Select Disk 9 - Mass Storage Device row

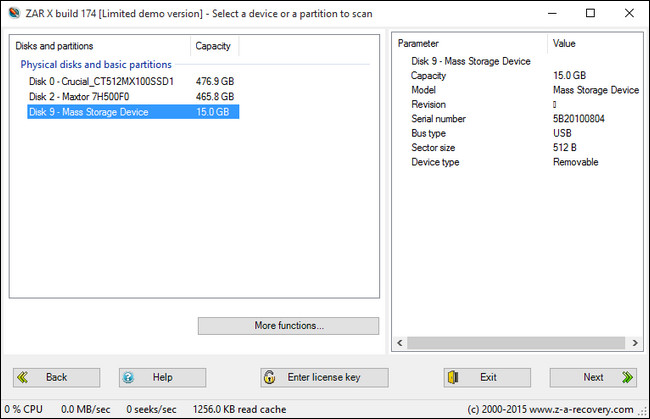(x=133, y=112)
